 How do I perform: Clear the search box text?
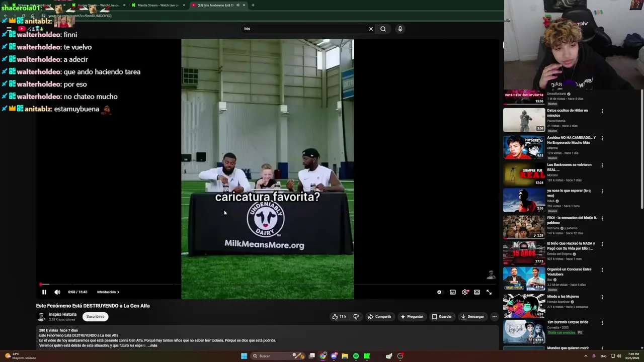point(371,29)
